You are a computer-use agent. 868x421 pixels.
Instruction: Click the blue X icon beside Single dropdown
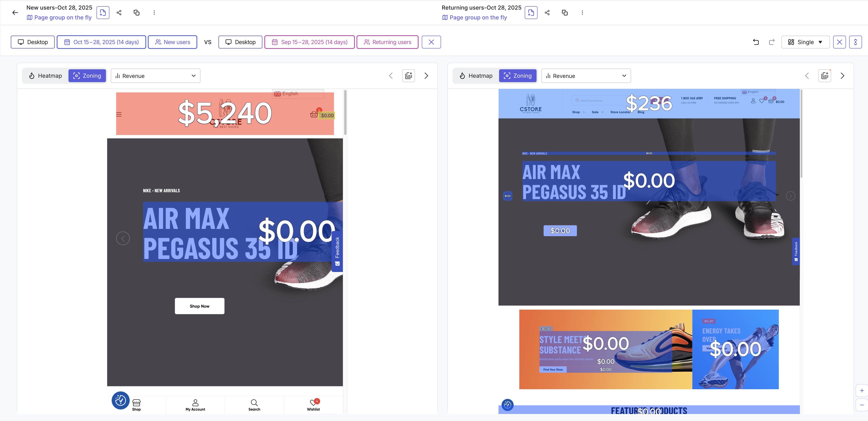pos(839,42)
